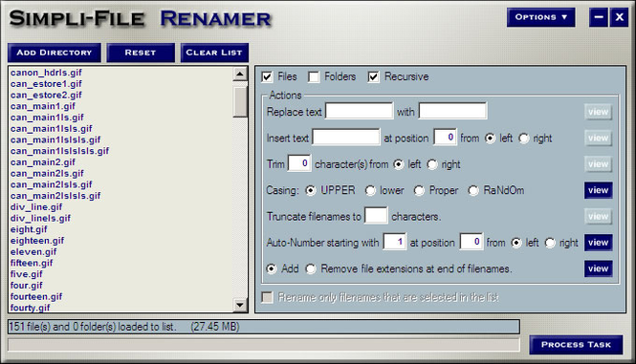Click the Auto-Number position field
The height and width of the screenshot is (364, 636).
click(472, 242)
